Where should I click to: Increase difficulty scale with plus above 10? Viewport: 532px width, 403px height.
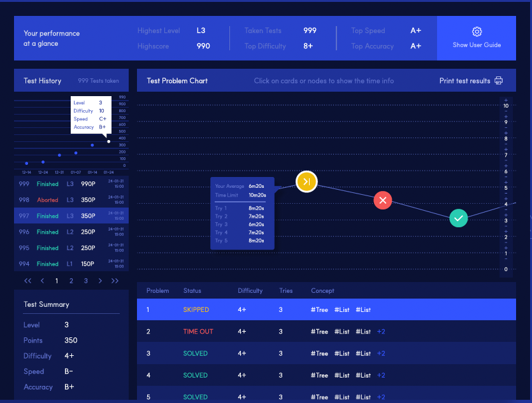[x=506, y=101]
